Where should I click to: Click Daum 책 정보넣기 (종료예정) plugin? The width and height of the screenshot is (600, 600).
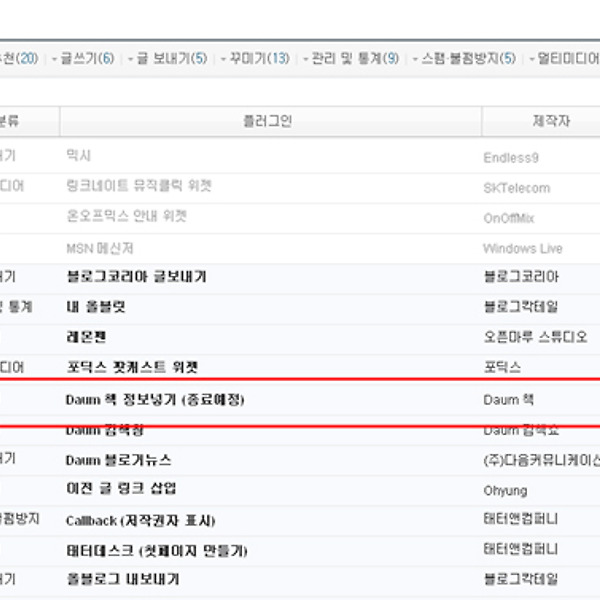155,399
